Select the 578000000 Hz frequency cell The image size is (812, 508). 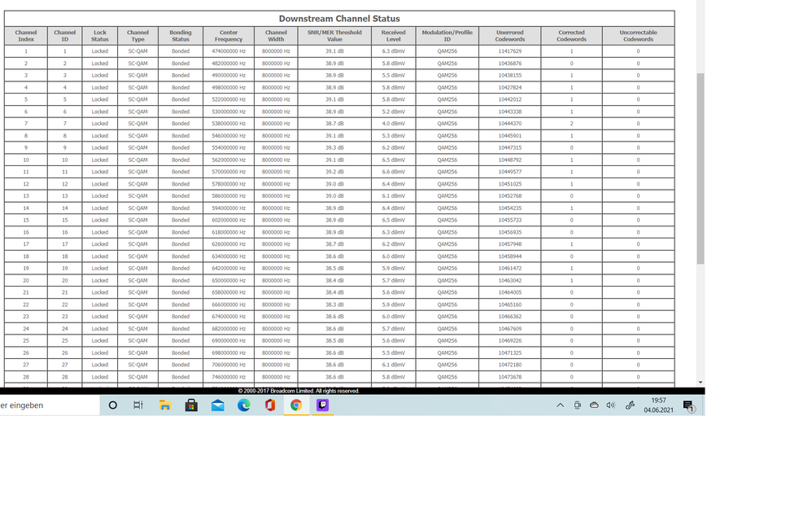pyautogui.click(x=229, y=184)
